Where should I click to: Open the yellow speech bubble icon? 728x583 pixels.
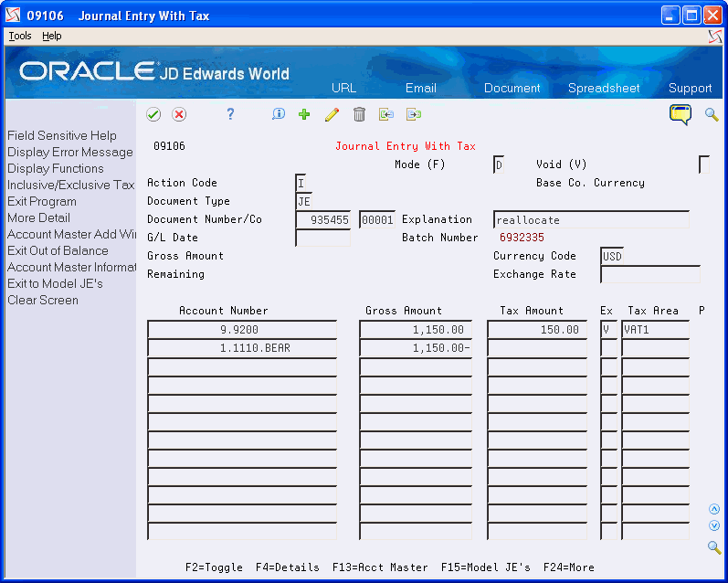(x=681, y=114)
